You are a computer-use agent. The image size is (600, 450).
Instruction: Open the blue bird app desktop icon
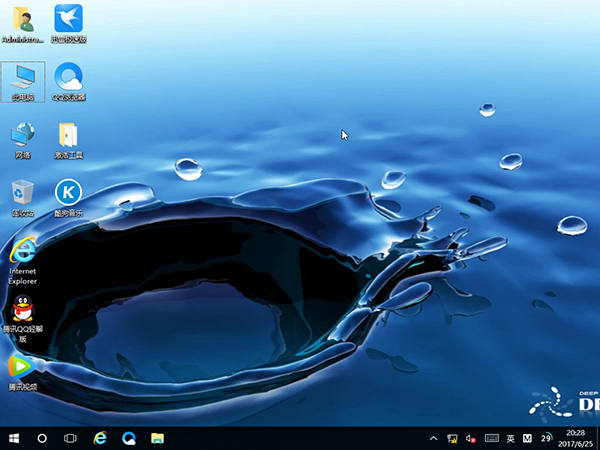click(x=68, y=20)
